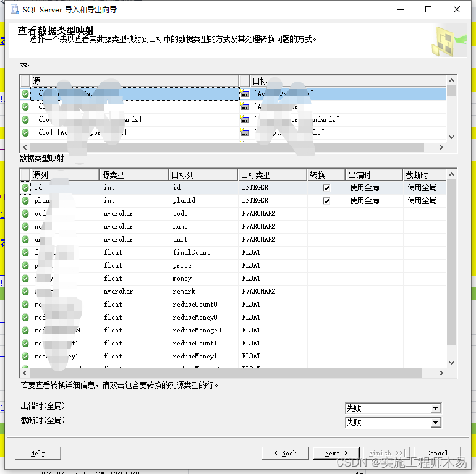This screenshot has width=476, height=474.
Task: Click the green status icon in the reduceCount0 row
Action: coord(25,305)
